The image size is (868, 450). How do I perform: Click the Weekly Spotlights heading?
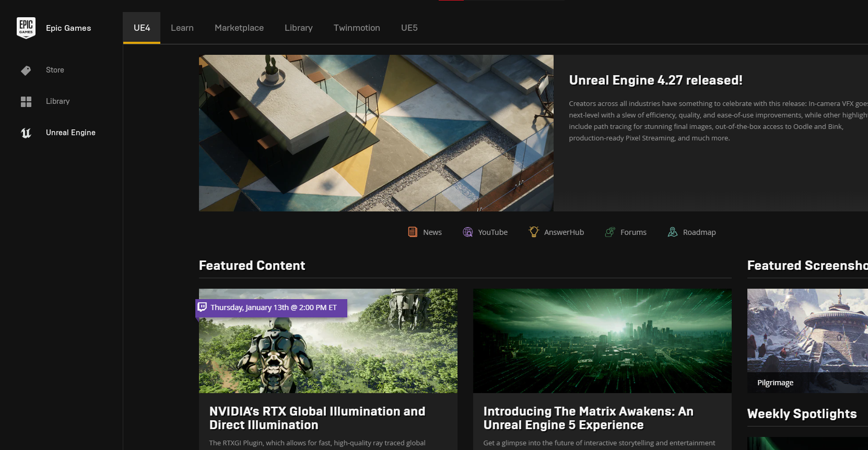[x=802, y=414]
